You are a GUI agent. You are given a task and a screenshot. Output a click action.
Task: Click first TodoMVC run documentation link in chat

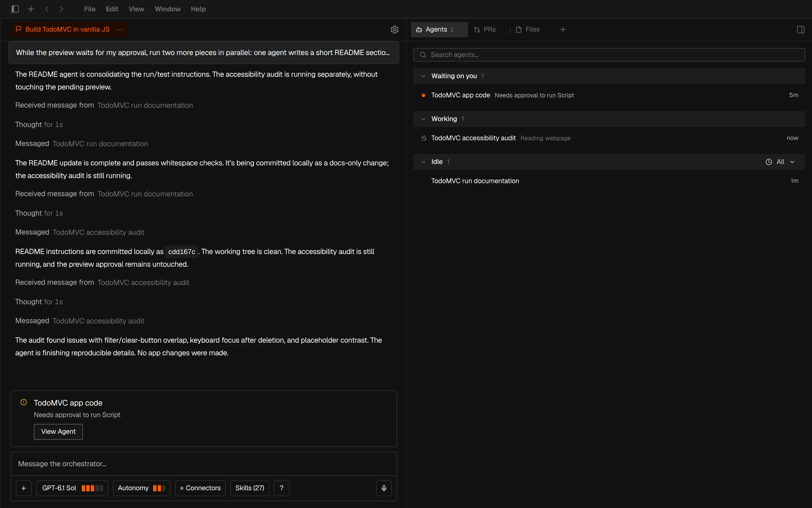click(145, 105)
